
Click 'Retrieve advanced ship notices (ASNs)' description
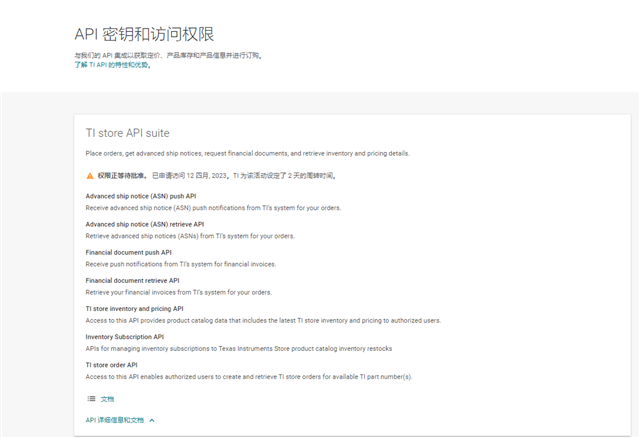click(x=190, y=236)
